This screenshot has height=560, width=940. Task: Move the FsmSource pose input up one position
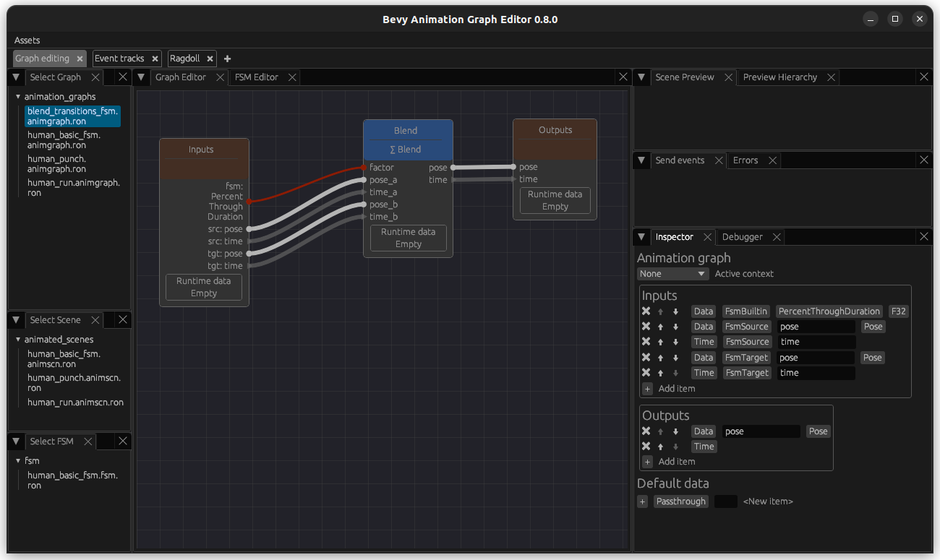point(659,326)
